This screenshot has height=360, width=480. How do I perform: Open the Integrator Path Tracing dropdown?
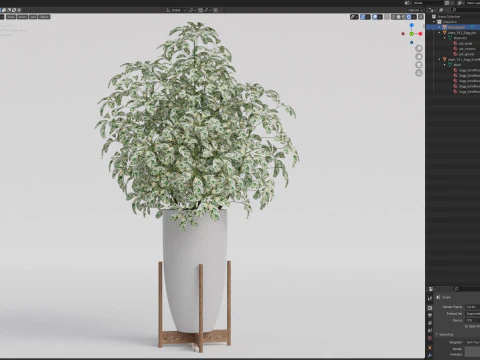(x=472, y=342)
